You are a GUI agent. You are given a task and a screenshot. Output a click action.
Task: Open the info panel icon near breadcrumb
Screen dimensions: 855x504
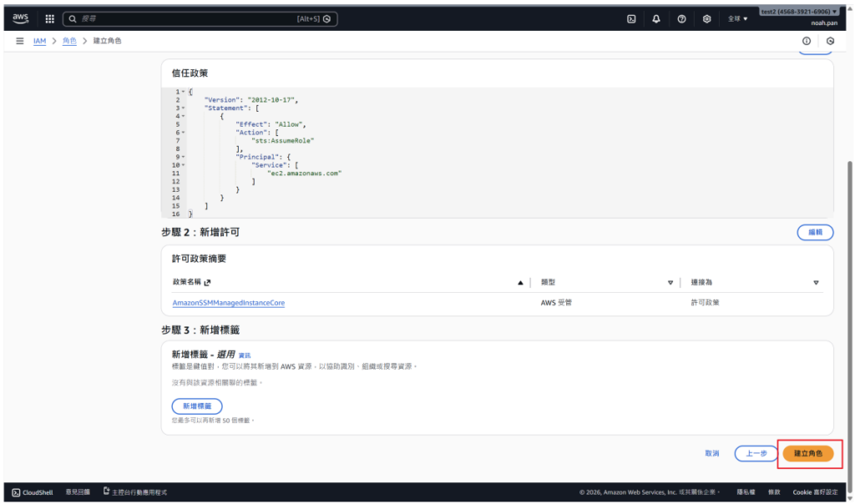click(x=807, y=41)
